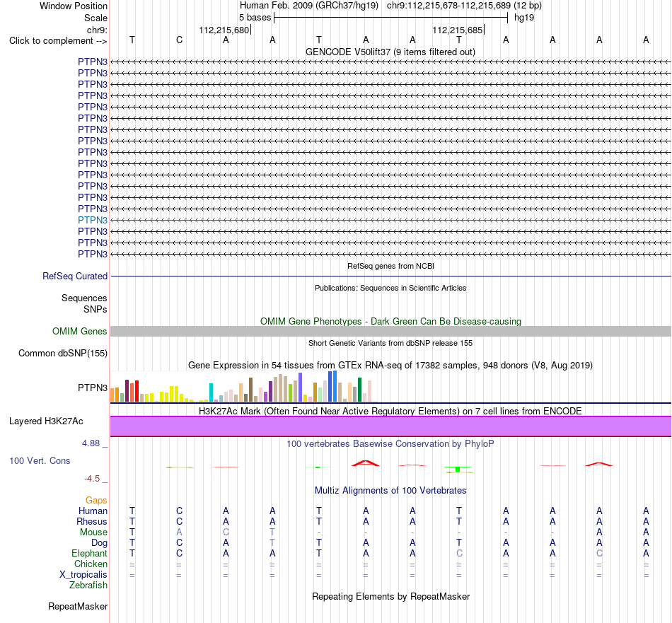Select the 'Human' alignment species label

point(93,511)
